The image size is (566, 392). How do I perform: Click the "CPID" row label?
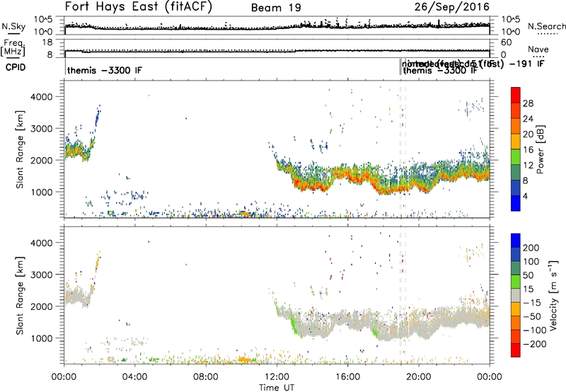click(16, 67)
